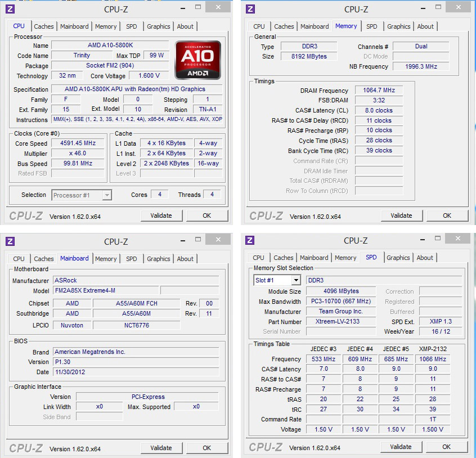Switch to SPD tab in the Memory window

(371, 26)
